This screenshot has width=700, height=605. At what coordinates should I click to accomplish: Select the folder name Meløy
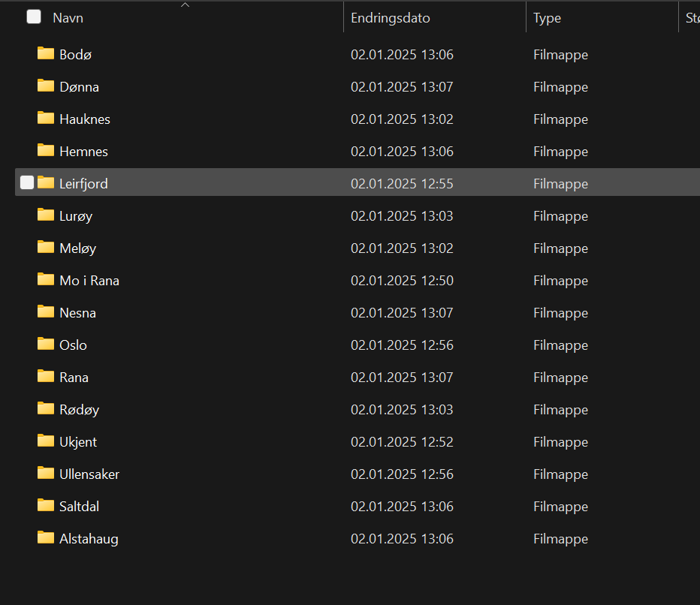pos(77,248)
